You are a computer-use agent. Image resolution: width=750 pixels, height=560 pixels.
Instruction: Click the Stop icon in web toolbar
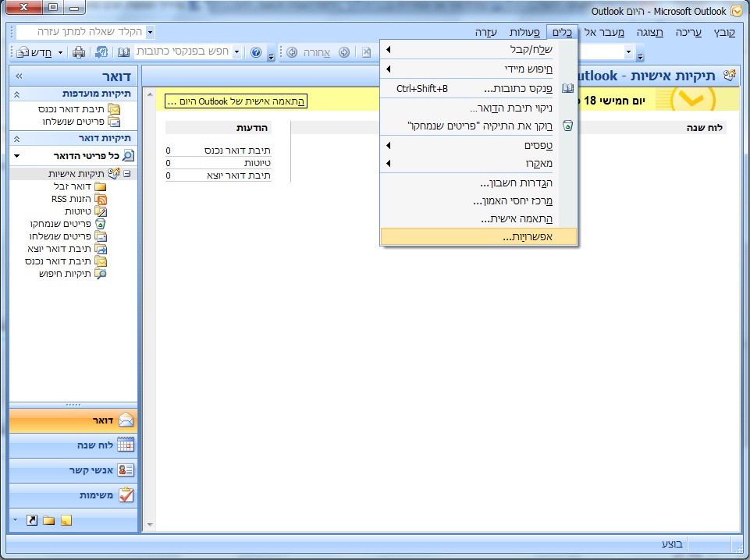click(366, 52)
